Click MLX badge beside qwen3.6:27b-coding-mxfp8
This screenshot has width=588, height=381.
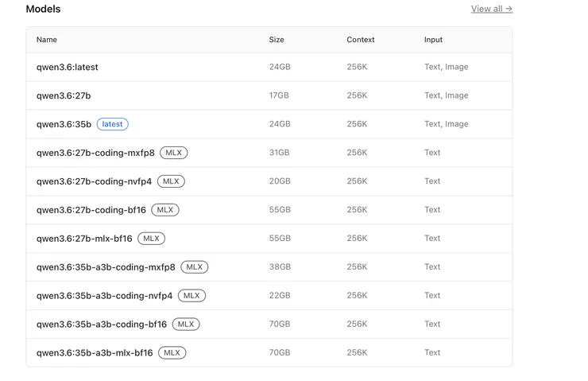point(174,153)
